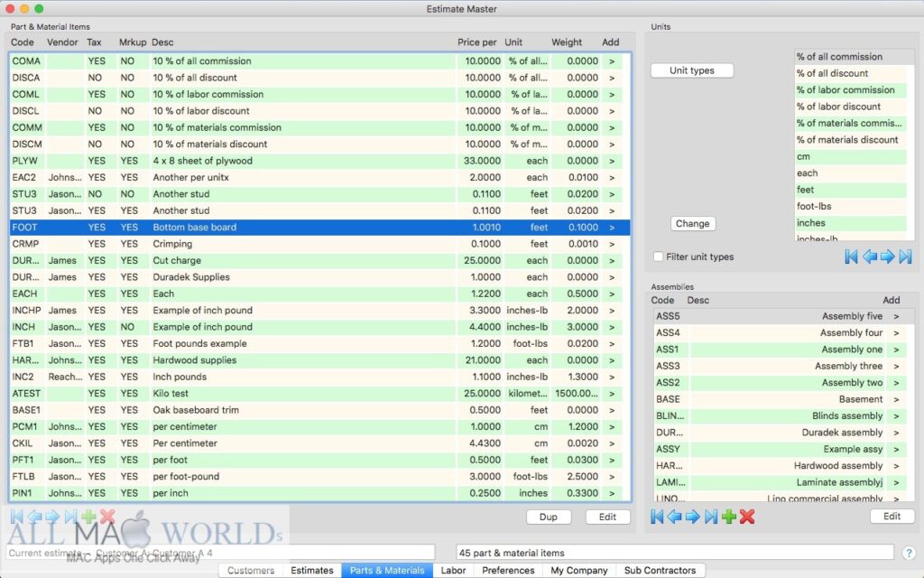Add new part item green plus
924x578 pixels.
point(89,517)
